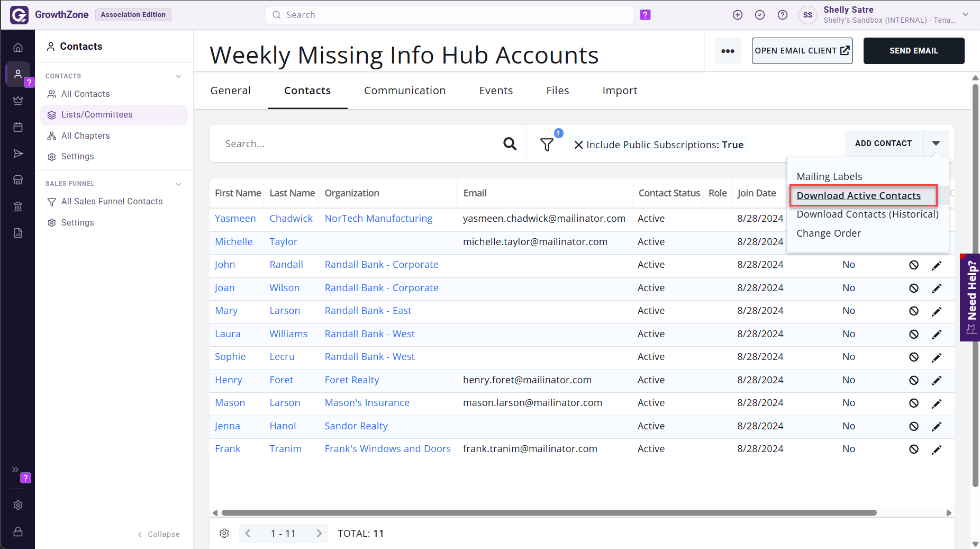Click the horizontal table scrollbar
980x549 pixels.
click(x=549, y=512)
